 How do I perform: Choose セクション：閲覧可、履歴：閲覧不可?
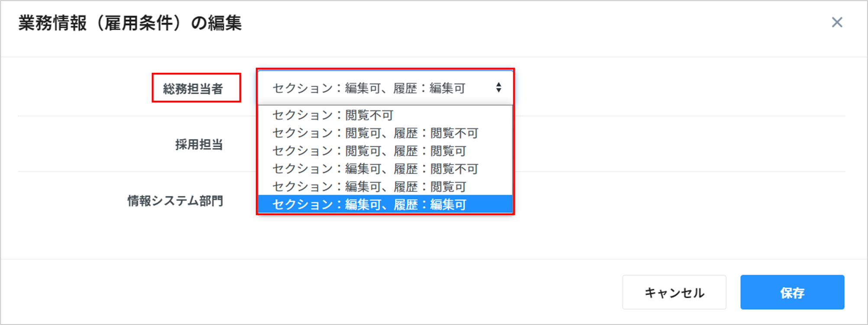tap(375, 133)
